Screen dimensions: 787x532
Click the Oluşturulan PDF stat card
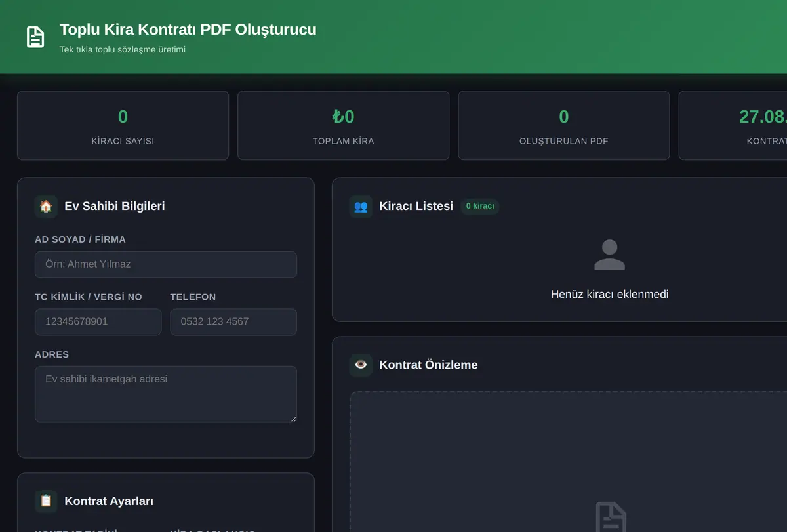point(564,125)
